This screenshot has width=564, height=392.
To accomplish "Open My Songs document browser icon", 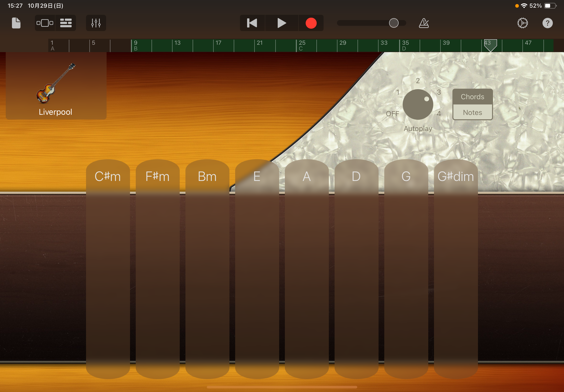I will point(16,23).
